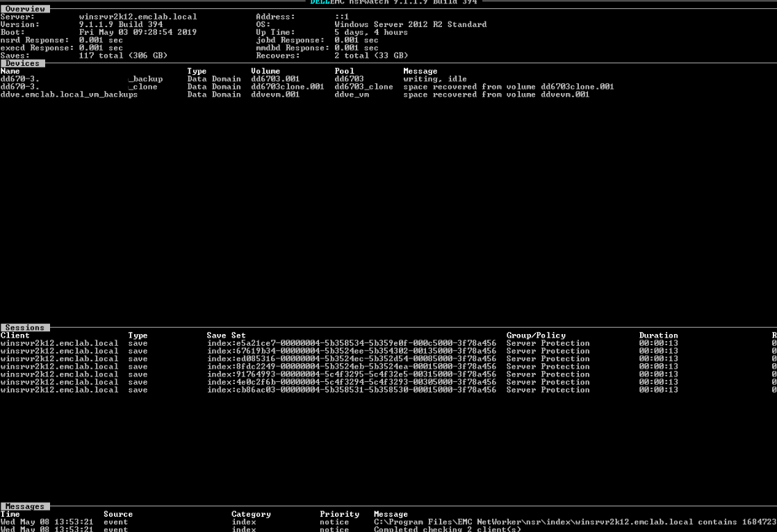
Task: Select the Devices panel header
Action: [22, 63]
